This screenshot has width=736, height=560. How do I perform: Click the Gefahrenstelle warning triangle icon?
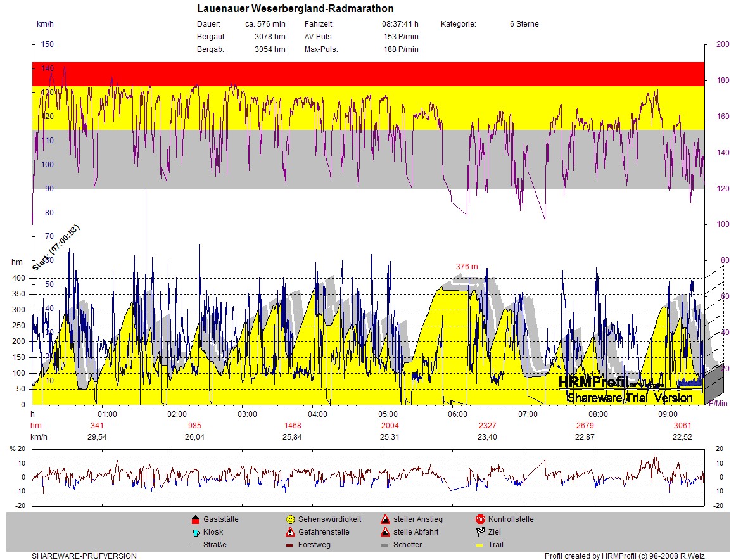pyautogui.click(x=290, y=532)
